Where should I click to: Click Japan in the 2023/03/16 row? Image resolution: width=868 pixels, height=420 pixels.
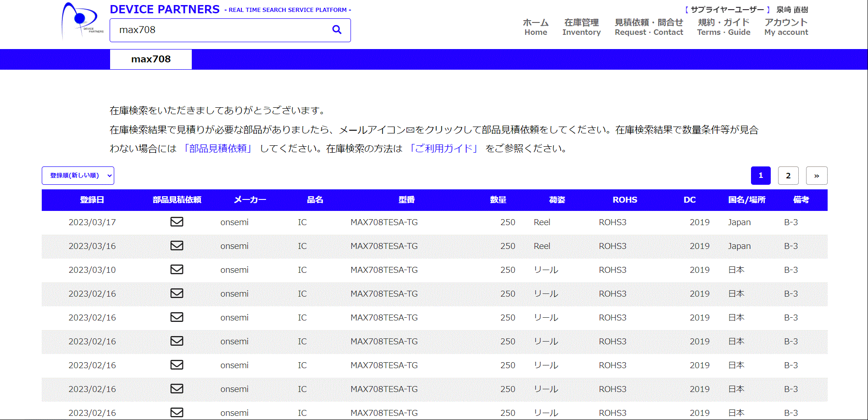pyautogui.click(x=740, y=246)
